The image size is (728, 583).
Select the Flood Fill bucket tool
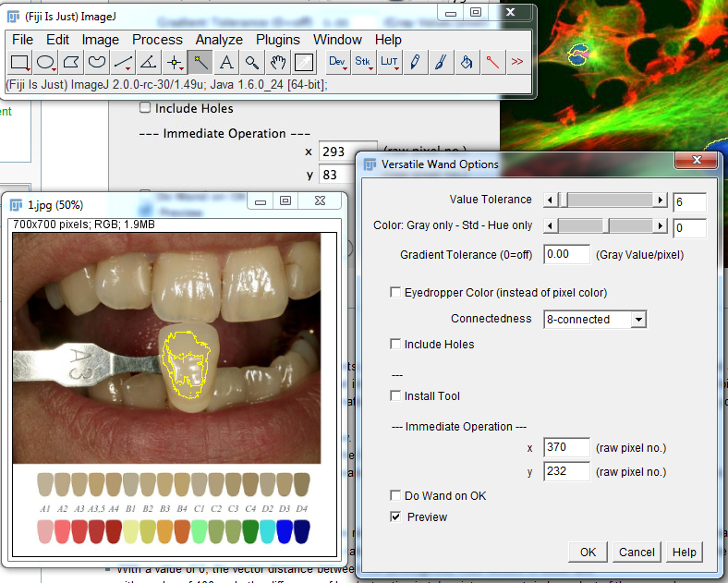click(x=467, y=62)
